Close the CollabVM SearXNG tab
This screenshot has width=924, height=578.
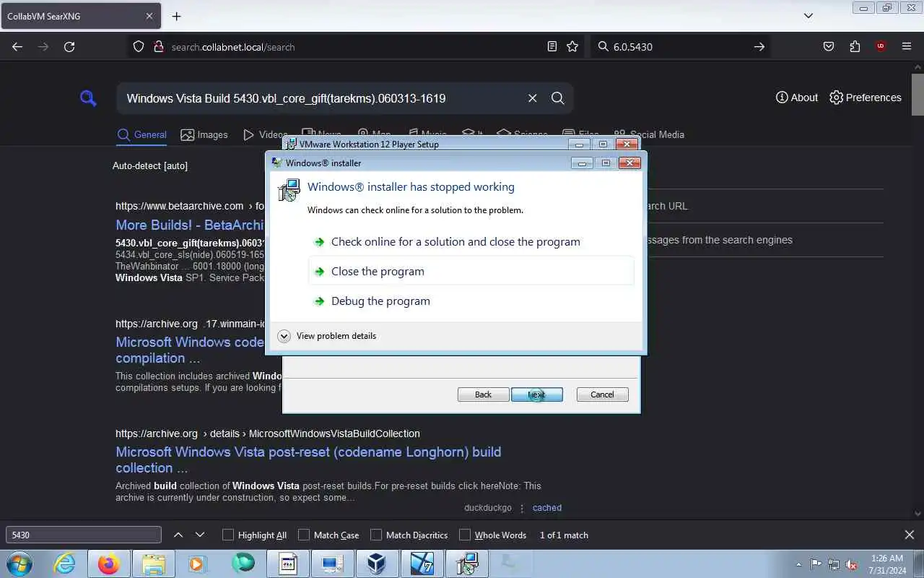click(149, 16)
